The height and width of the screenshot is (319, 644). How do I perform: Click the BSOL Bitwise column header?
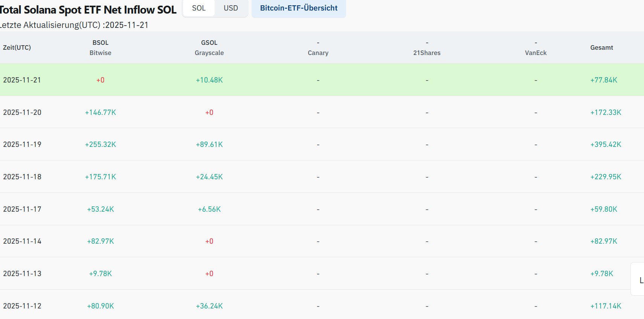[x=101, y=47]
